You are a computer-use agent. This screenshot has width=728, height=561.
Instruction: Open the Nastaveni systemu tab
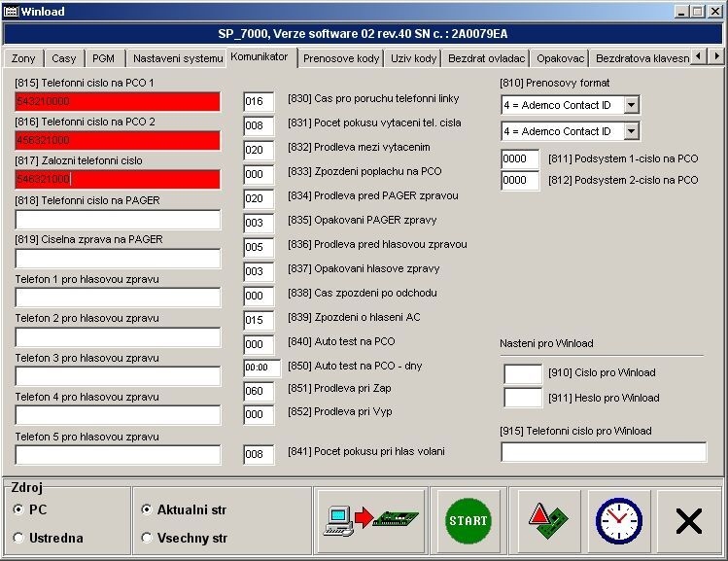point(178,58)
